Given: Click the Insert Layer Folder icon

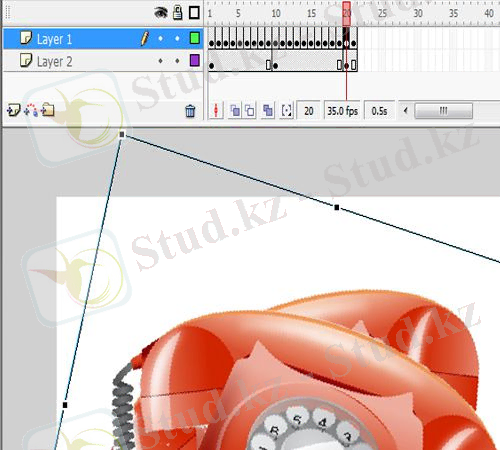Looking at the screenshot, I should tap(48, 110).
